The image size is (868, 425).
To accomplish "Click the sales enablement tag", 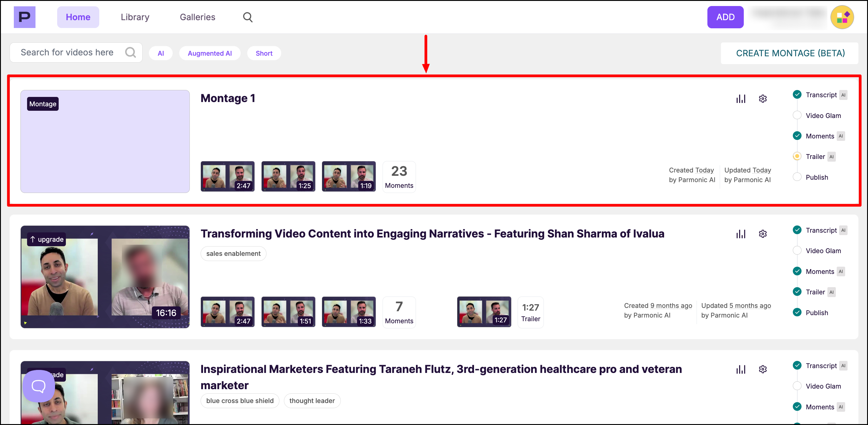I will pos(233,254).
